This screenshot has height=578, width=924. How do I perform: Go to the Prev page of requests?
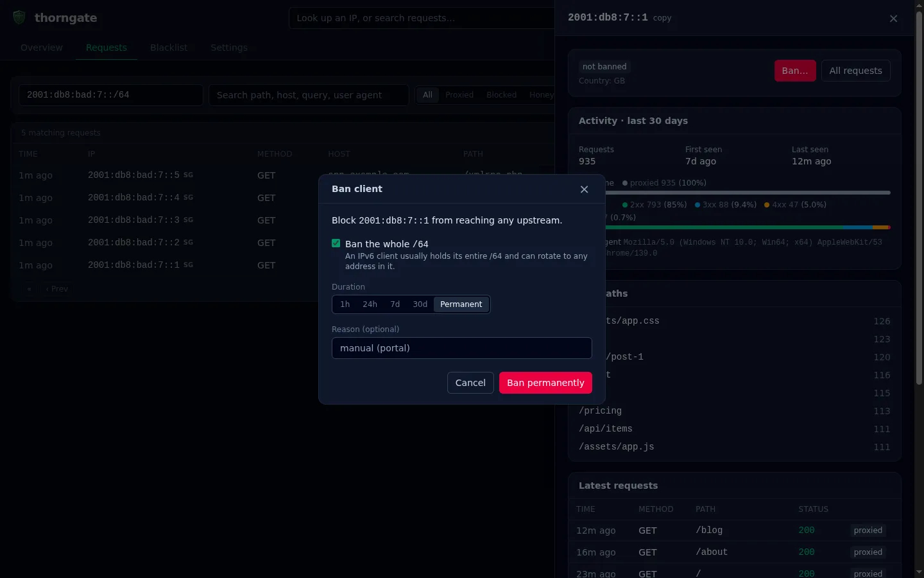pyautogui.click(x=57, y=289)
